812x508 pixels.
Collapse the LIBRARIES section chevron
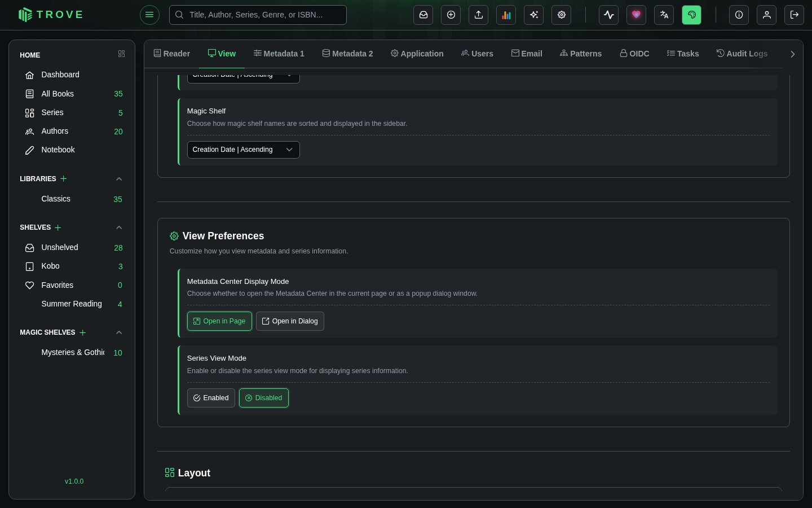pos(119,179)
